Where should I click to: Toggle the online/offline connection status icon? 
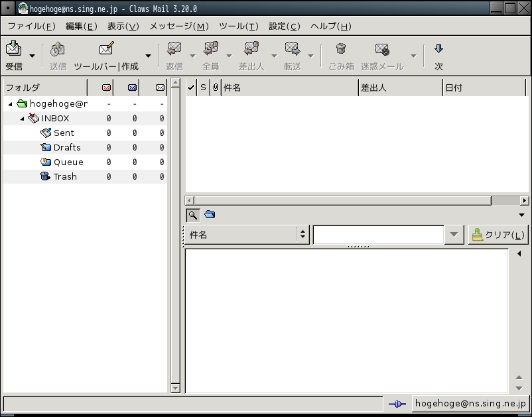pyautogui.click(x=397, y=403)
